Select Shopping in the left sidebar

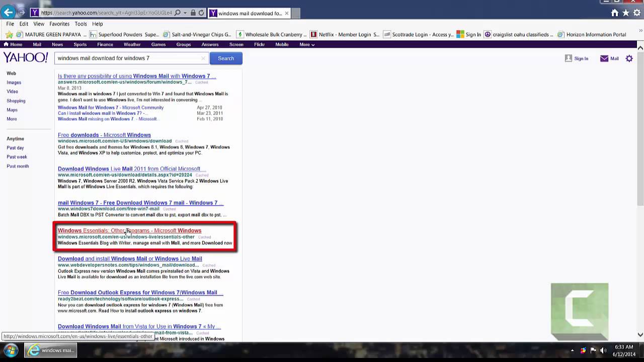(x=16, y=101)
